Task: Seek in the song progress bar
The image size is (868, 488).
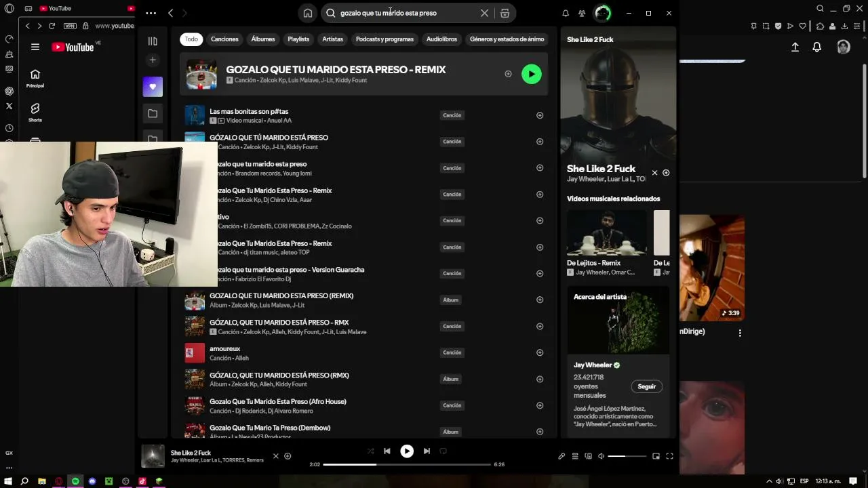Action: [x=407, y=464]
